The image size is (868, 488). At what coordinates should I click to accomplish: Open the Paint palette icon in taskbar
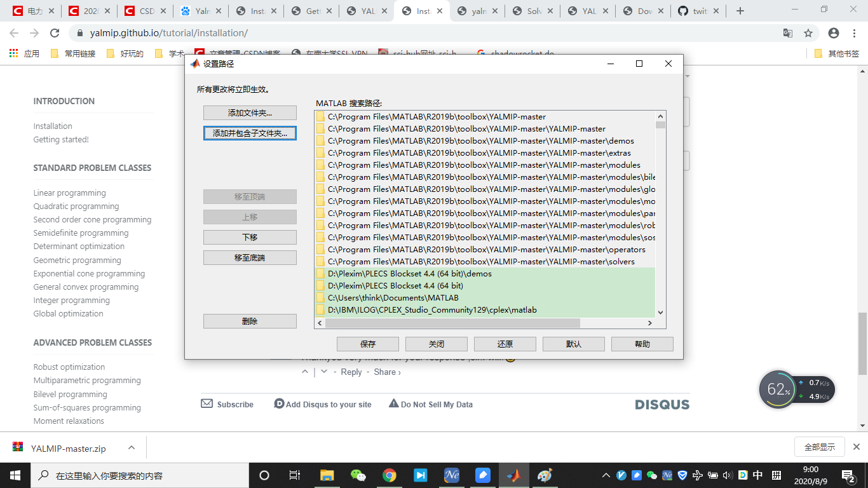click(x=545, y=475)
